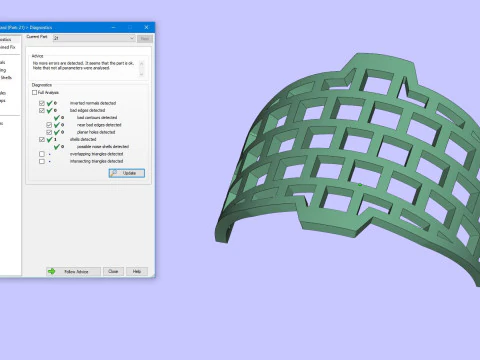Screen dimensions: 480x360
Task: Minimize the Fix Wizard dialog
Action: (x=114, y=27)
